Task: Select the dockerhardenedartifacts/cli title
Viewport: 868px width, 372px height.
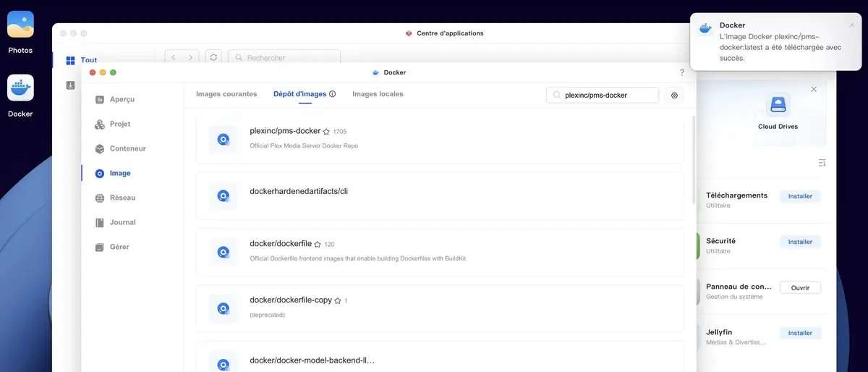Action: tap(299, 191)
